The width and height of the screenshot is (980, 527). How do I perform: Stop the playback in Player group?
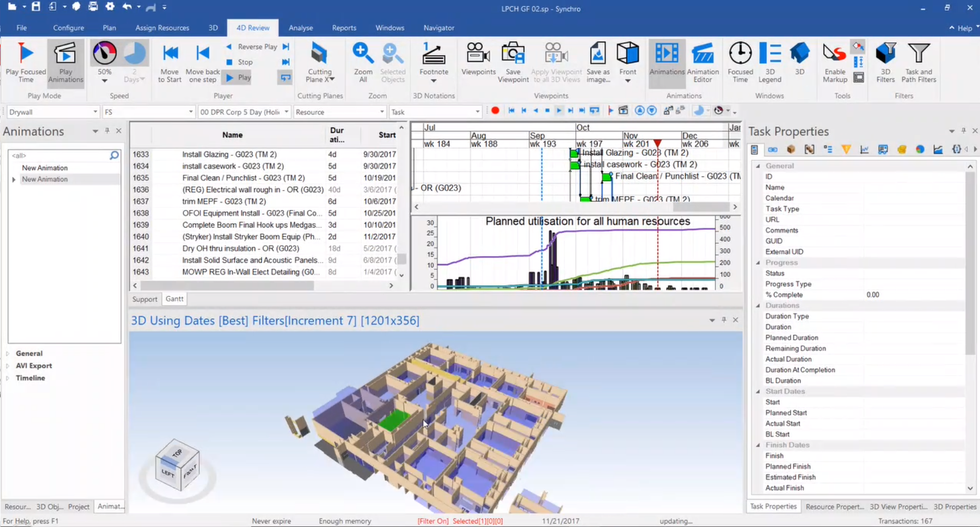pyautogui.click(x=240, y=62)
